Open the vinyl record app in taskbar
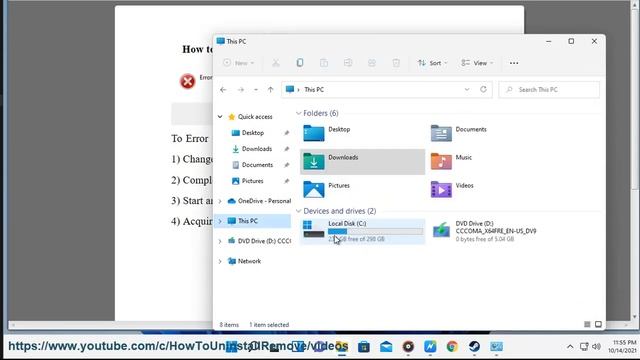The image size is (640, 360). click(408, 347)
